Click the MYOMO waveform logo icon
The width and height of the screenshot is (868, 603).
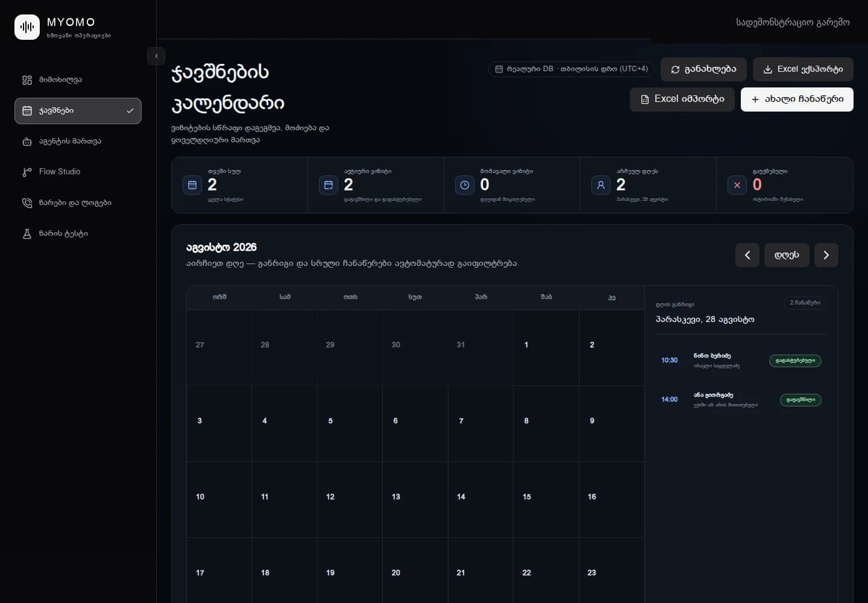pyautogui.click(x=27, y=27)
